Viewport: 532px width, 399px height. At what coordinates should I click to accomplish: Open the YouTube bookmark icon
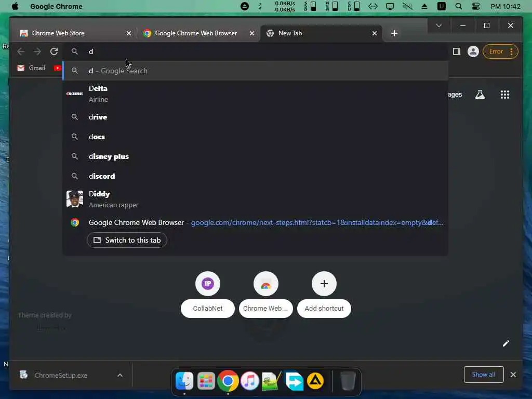click(x=57, y=68)
